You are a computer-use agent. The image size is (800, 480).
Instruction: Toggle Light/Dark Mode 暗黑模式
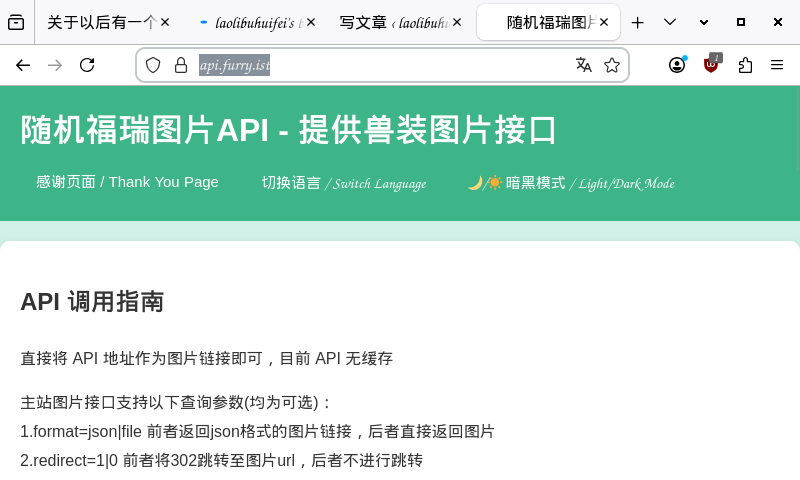click(570, 183)
